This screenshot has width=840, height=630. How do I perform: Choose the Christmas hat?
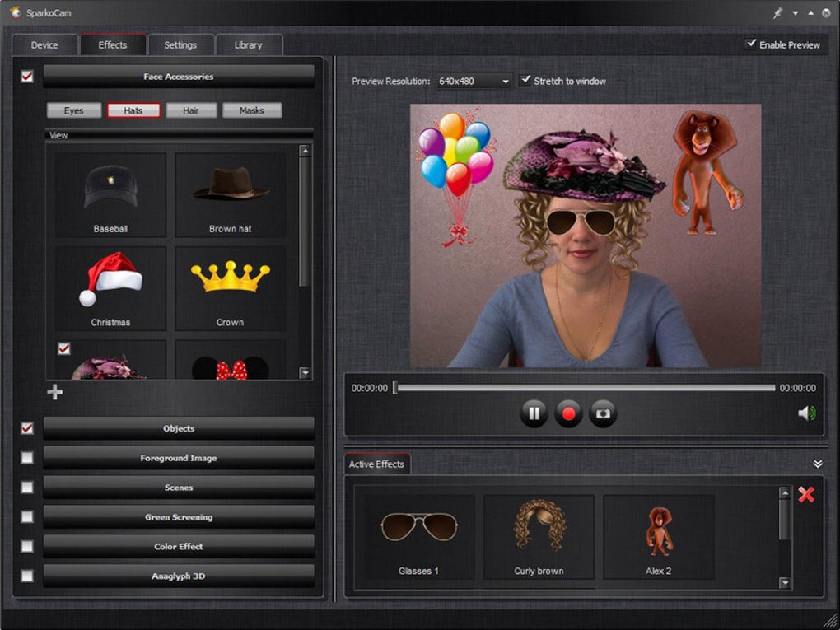(110, 288)
